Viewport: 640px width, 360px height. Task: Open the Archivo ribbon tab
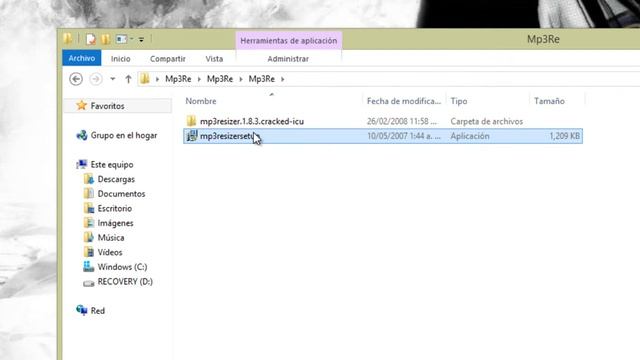[x=82, y=58]
